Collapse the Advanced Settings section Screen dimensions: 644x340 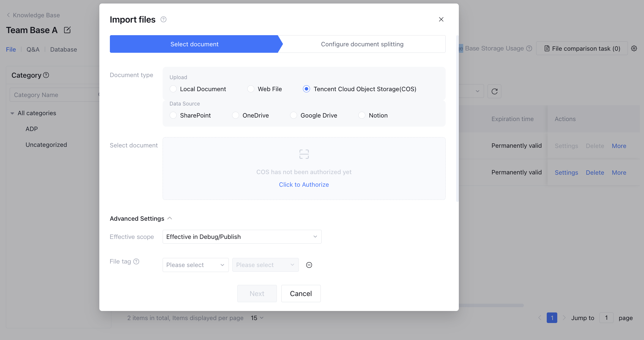pos(169,218)
